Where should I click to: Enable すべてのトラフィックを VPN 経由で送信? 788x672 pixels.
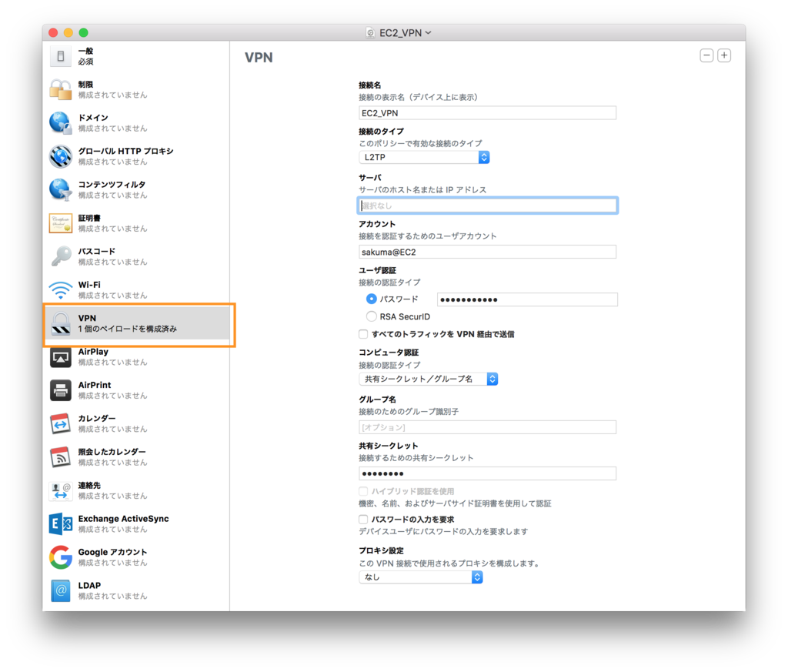click(362, 333)
